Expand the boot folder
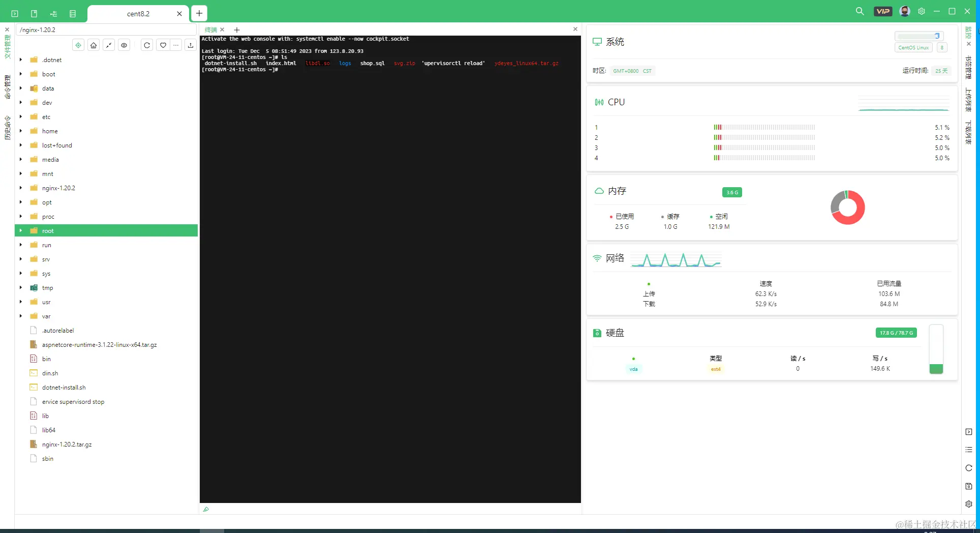 click(21, 74)
